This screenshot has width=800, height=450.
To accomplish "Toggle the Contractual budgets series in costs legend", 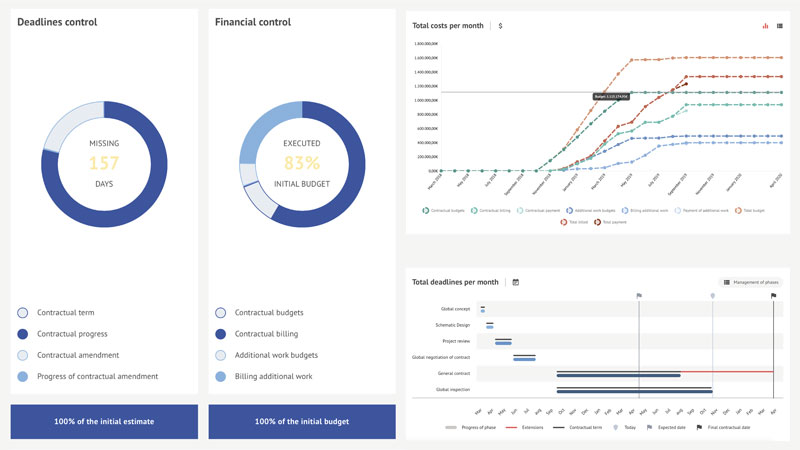I will [426, 210].
